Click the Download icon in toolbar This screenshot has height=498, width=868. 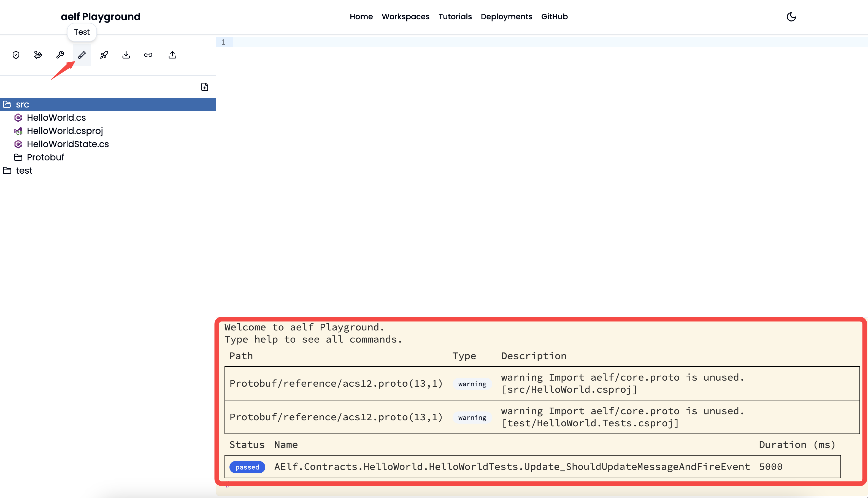tap(126, 54)
